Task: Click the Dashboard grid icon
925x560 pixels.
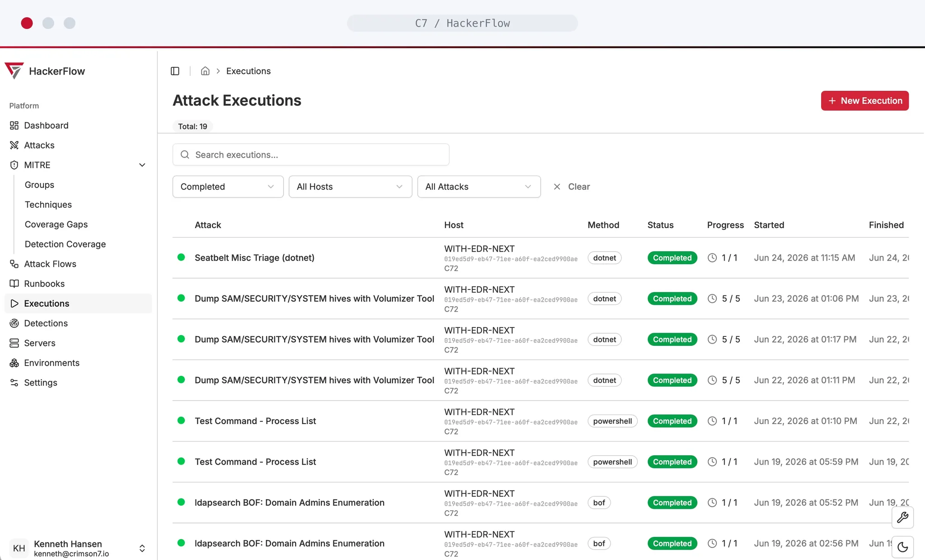Action: pyautogui.click(x=14, y=126)
